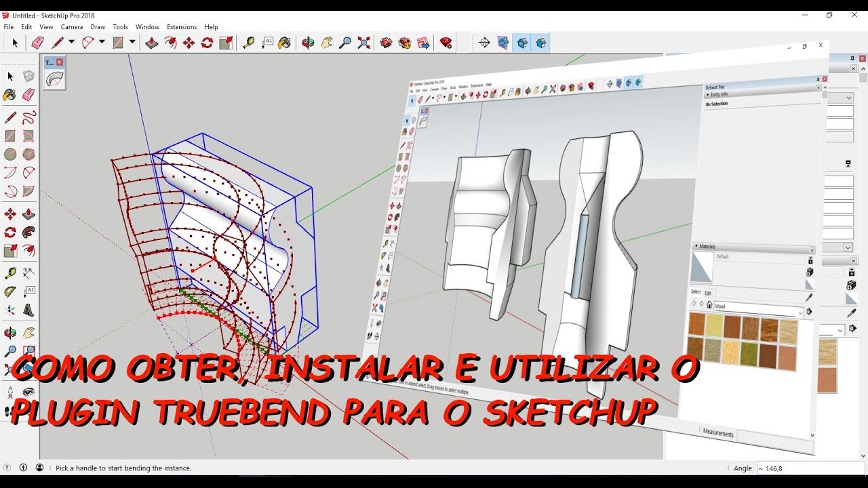Image resolution: width=868 pixels, height=488 pixels.
Task: Select the Zoom magnifier tool in top toolbar
Action: tap(345, 43)
